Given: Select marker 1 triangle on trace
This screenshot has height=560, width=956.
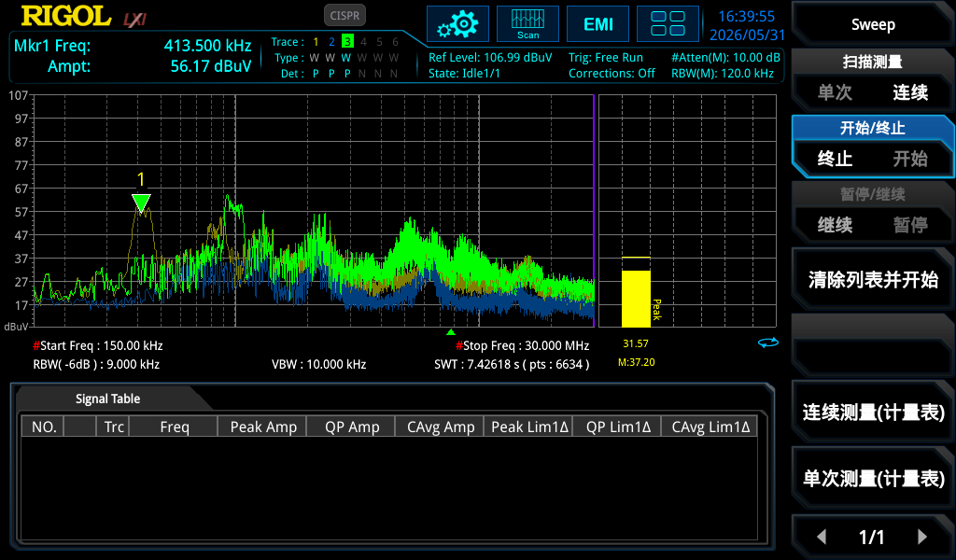Looking at the screenshot, I should [x=141, y=203].
